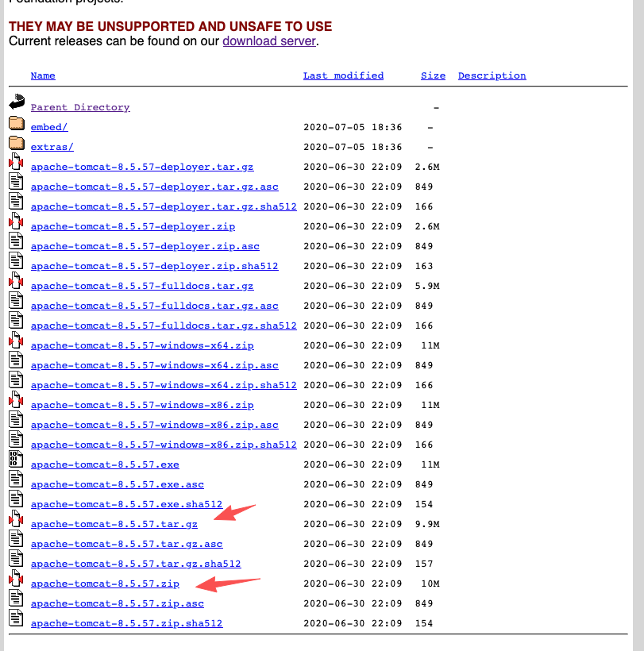
Task: Sort listing by Name column header
Action: point(43,75)
